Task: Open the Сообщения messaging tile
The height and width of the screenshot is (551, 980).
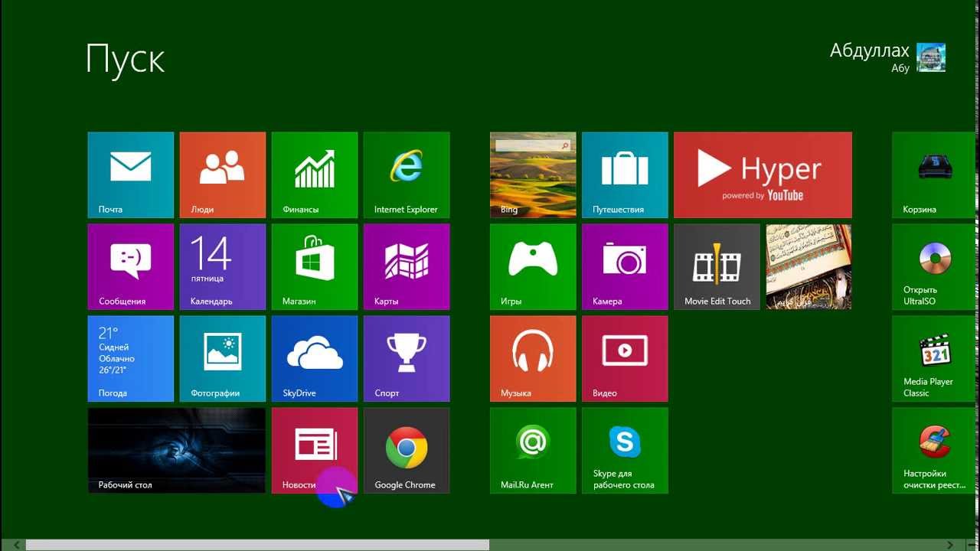Action: [x=131, y=267]
